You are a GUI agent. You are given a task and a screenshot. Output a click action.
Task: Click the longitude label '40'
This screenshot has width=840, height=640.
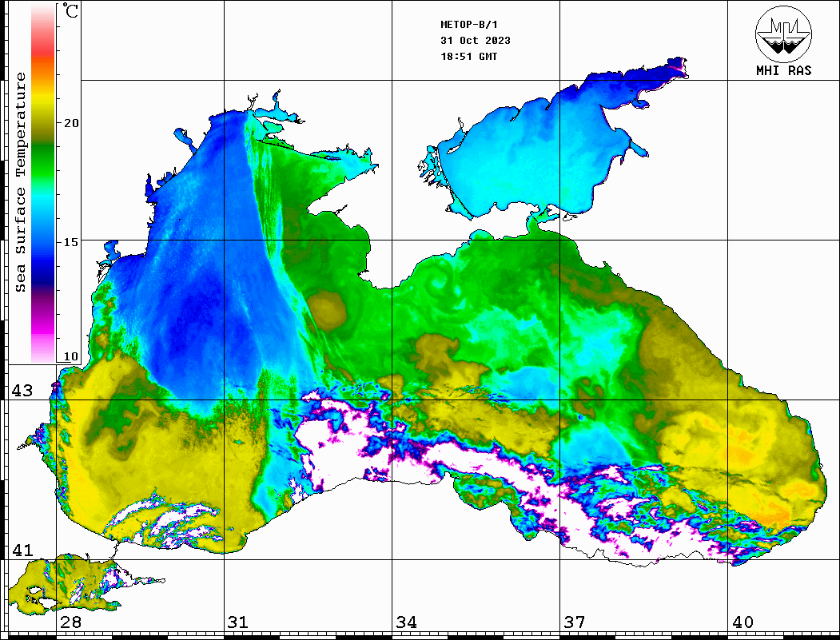[x=742, y=622]
